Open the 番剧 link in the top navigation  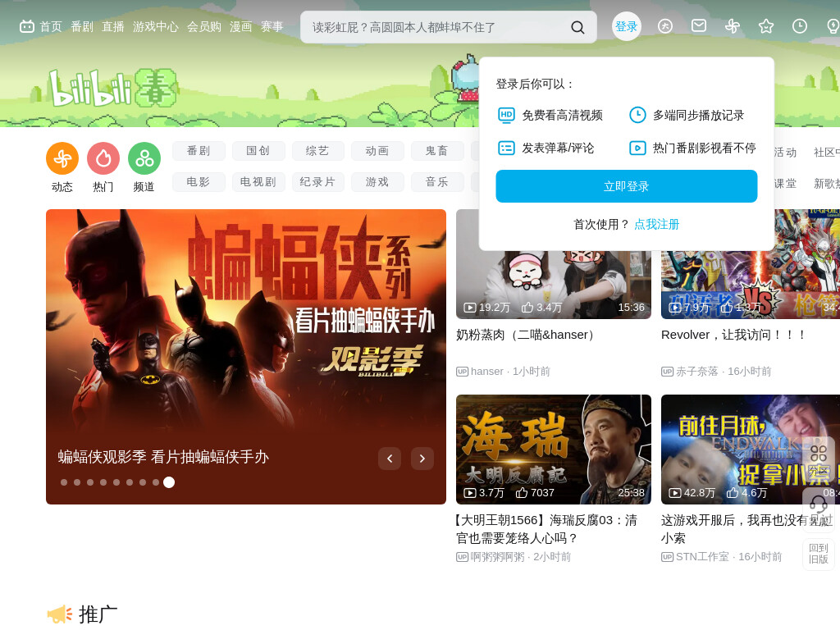click(x=82, y=27)
